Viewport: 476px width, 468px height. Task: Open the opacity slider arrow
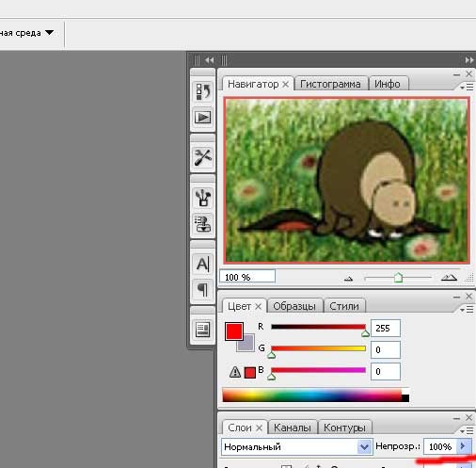463,446
